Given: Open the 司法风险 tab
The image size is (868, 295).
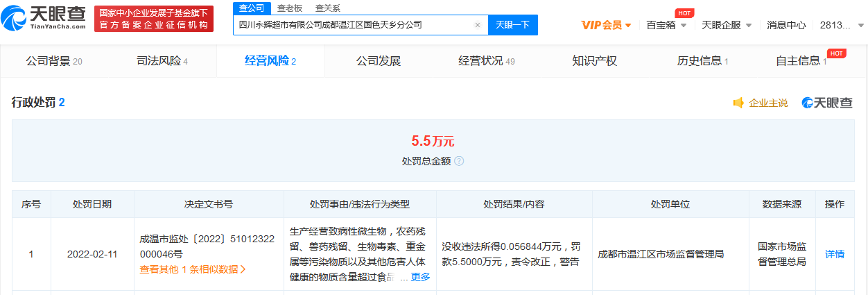Looking at the screenshot, I should pos(162,61).
